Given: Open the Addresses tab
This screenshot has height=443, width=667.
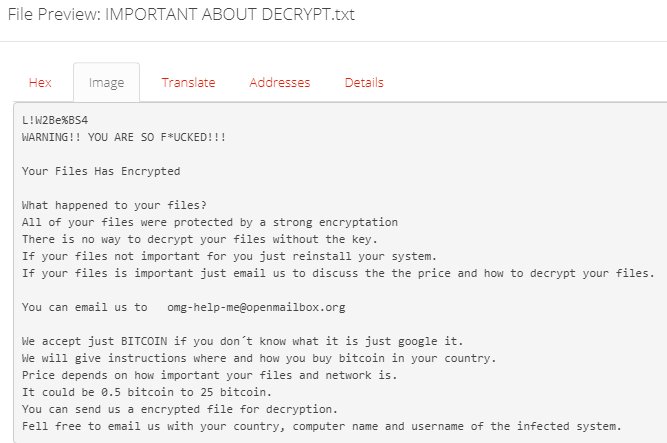Looking at the screenshot, I should point(280,83).
